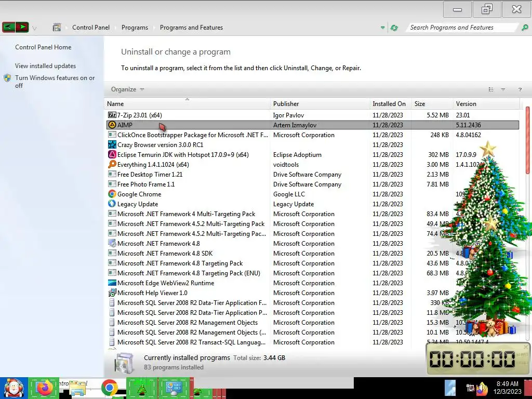Select Microsoft SQL Server 2008 R2 Management Objects
Viewport: 532px width, 399px height.
pos(312,322)
